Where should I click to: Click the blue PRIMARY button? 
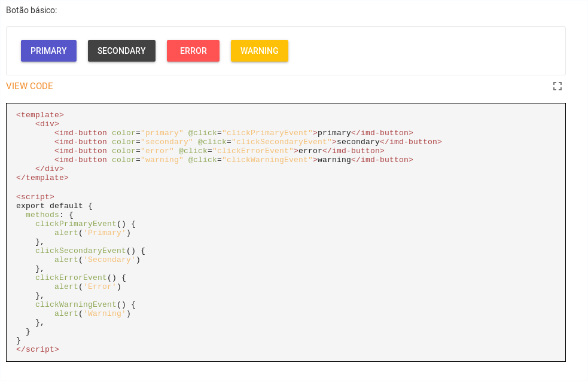point(48,51)
